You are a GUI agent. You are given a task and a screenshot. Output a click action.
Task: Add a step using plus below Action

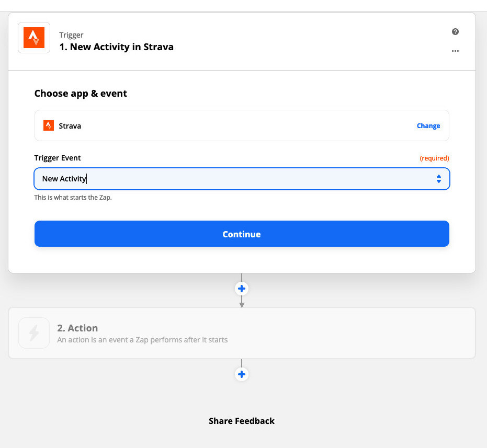(x=242, y=374)
